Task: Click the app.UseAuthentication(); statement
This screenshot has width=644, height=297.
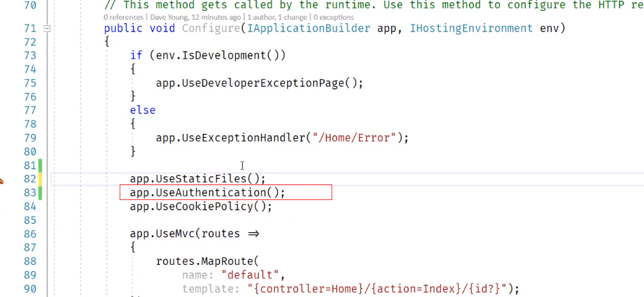Action: pyautogui.click(x=207, y=193)
